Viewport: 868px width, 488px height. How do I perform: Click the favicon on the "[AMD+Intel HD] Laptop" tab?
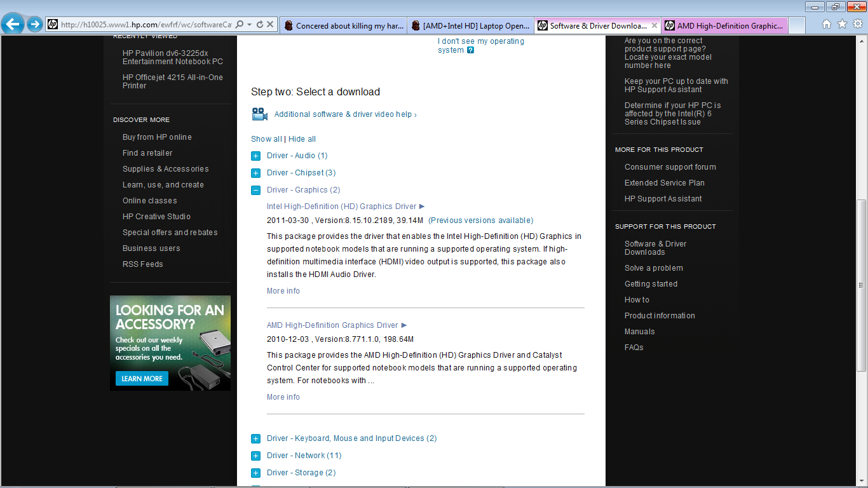pyautogui.click(x=416, y=26)
